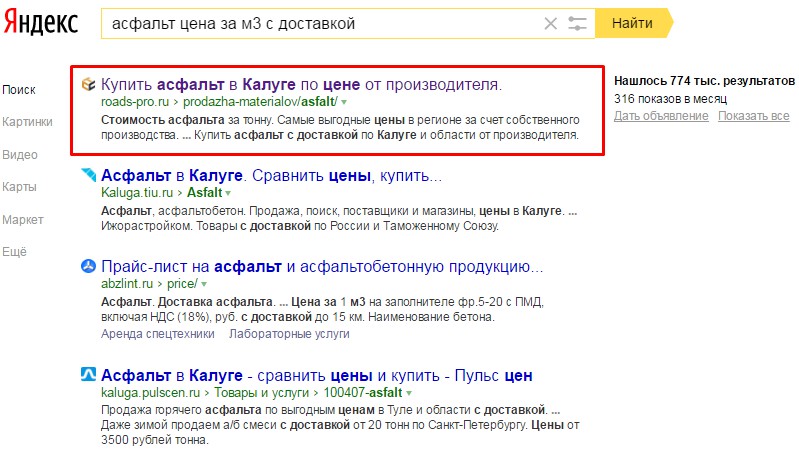Click the kaluga.pulscen.ru result favicon
This screenshot has width=799, height=462.
pos(89,374)
